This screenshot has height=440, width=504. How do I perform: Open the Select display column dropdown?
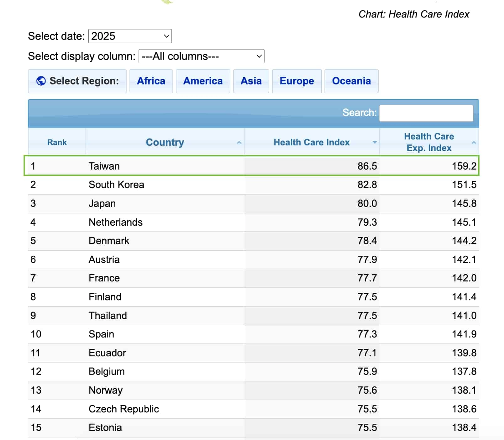[201, 56]
